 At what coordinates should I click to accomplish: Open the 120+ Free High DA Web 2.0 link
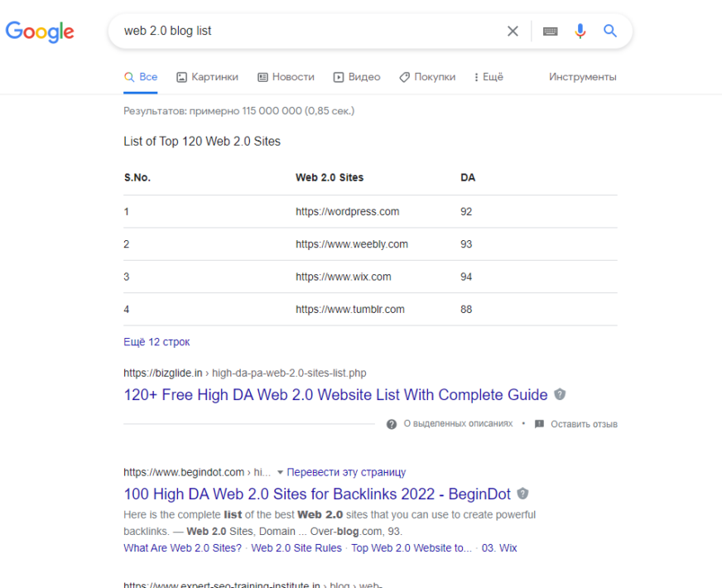coord(335,394)
